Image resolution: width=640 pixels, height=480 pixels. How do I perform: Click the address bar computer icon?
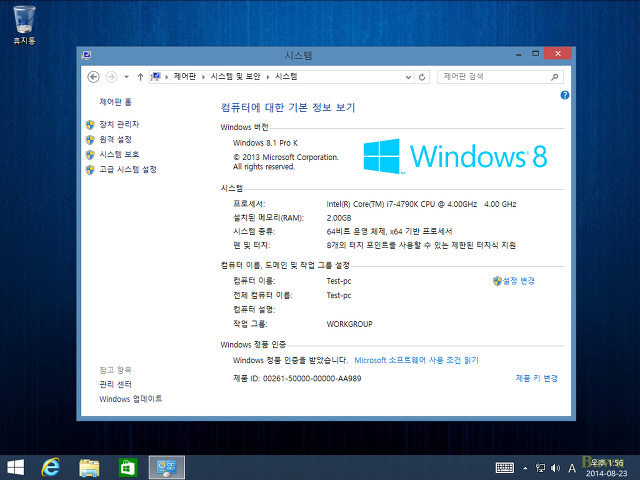[x=156, y=76]
